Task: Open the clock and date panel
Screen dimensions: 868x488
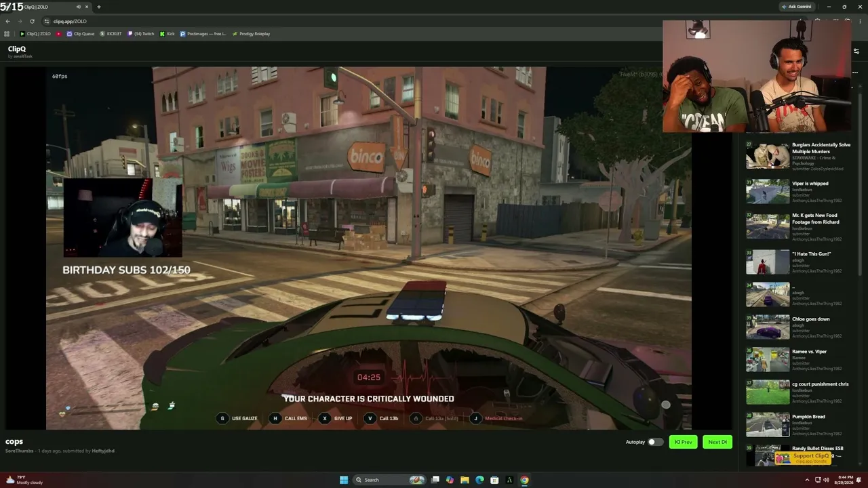Action: pyautogui.click(x=843, y=480)
